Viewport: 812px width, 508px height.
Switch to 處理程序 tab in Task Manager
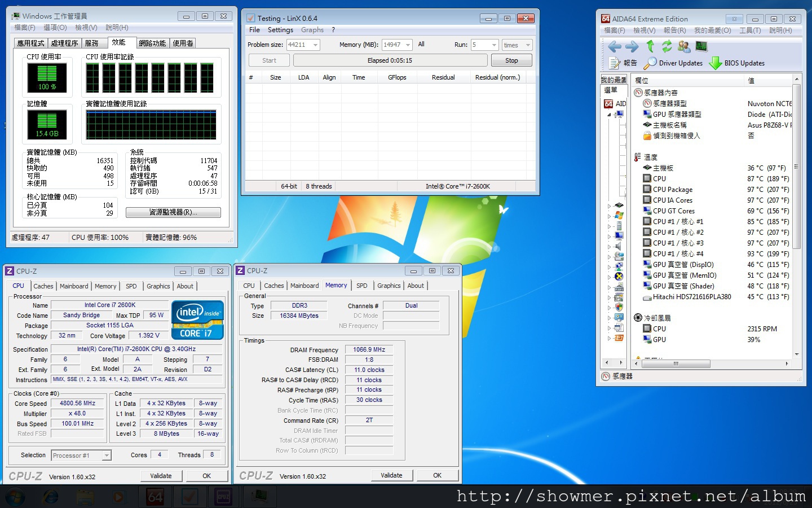[64, 43]
